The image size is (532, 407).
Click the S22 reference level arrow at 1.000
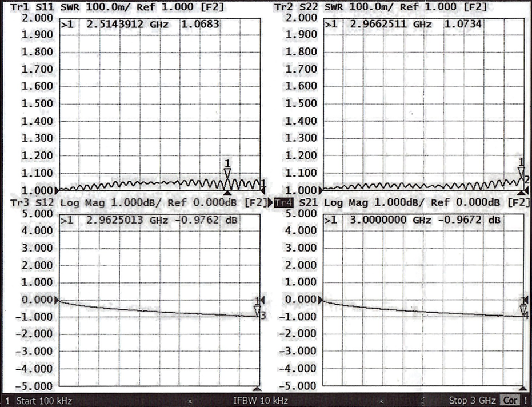tap(321, 190)
